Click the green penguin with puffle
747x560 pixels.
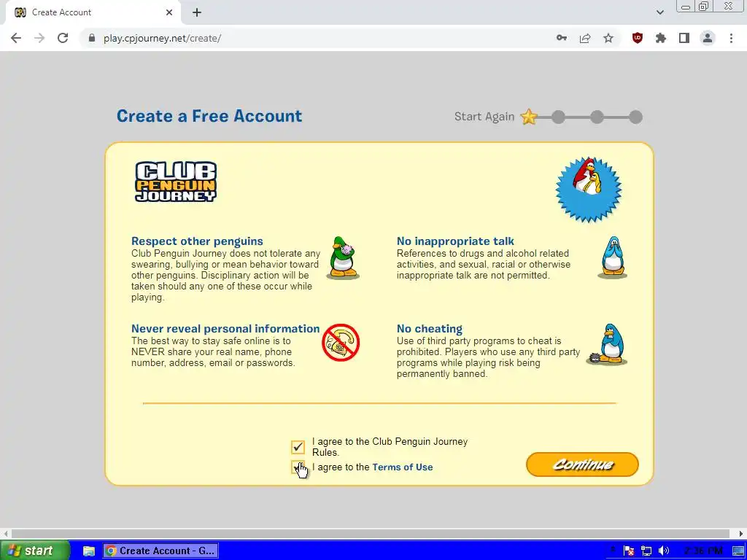click(343, 257)
